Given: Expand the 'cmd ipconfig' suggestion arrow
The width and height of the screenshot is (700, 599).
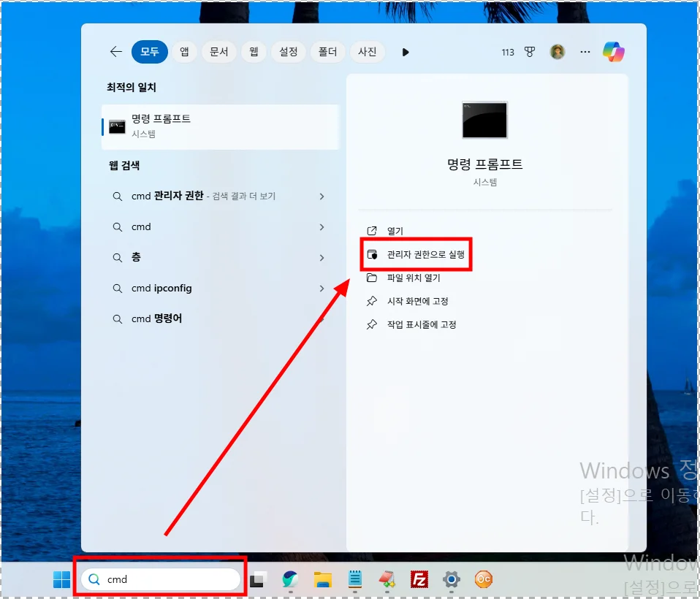Looking at the screenshot, I should 322,289.
